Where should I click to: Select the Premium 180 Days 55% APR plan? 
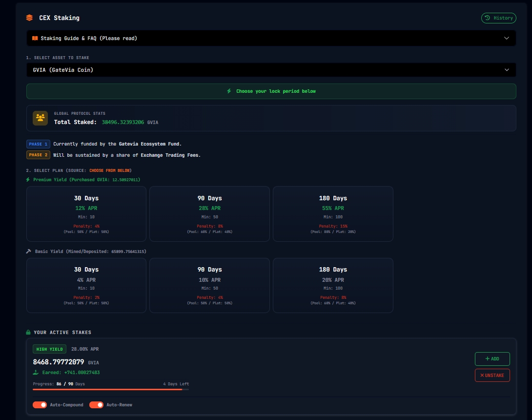[333, 214]
